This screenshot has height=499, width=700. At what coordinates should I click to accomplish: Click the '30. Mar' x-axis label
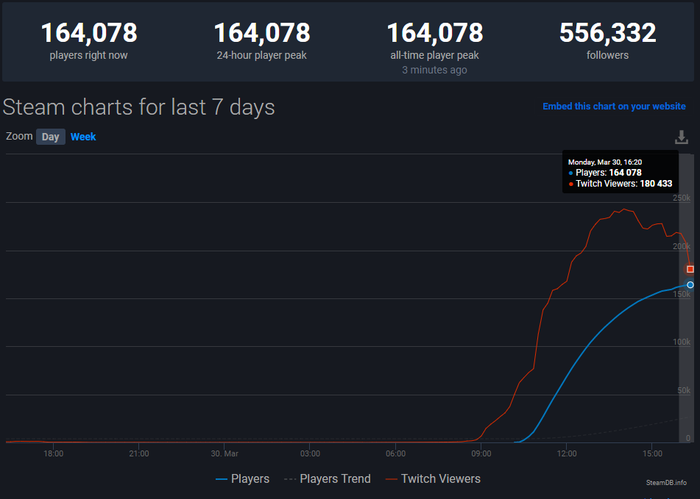click(224, 453)
